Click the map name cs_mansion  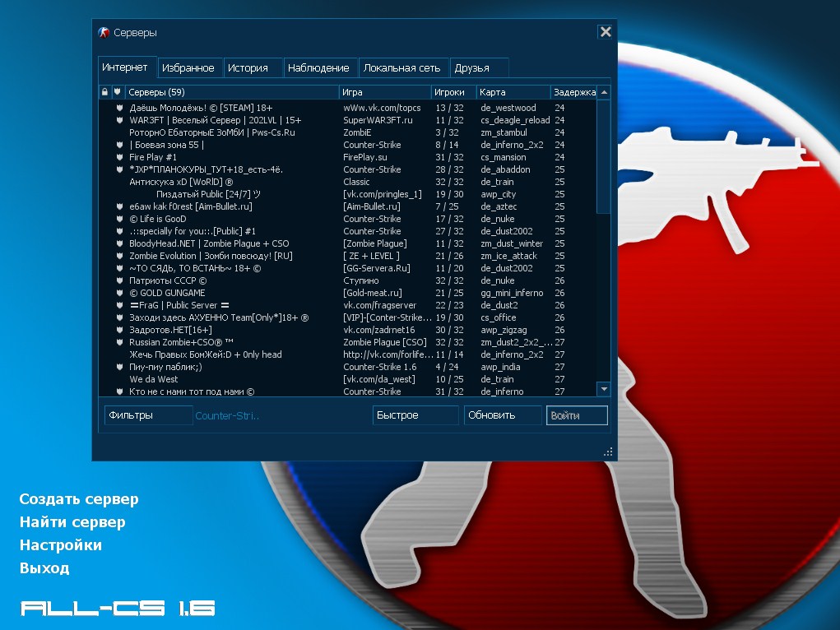(503, 158)
